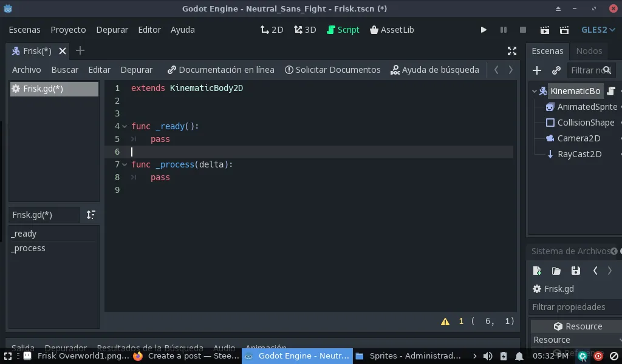Open the Editor menu
Viewport: 622px width, 364px height.
149,30
